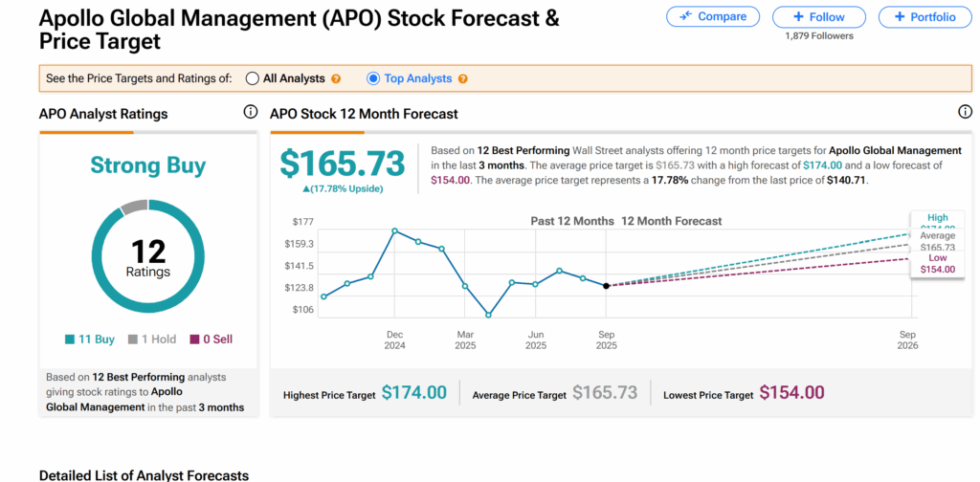Screen dimensions: 980x482
Task: Click the Past 12 Months chart label
Action: coord(572,221)
